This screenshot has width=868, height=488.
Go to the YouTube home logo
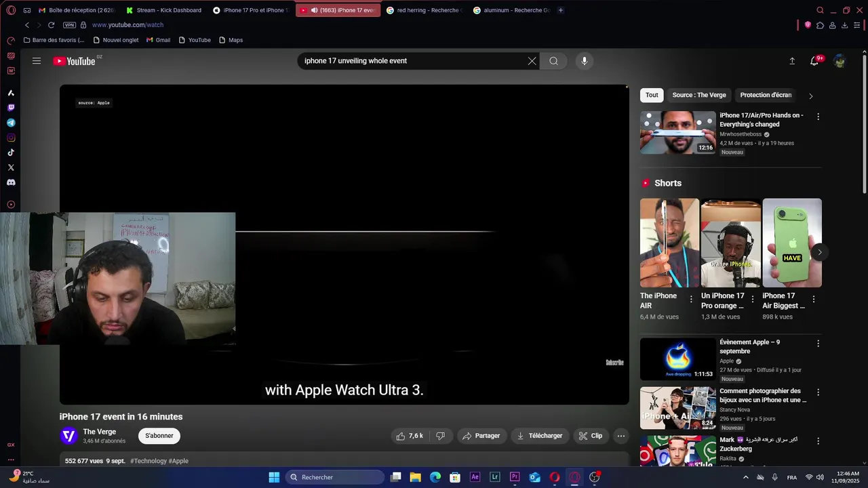(75, 61)
